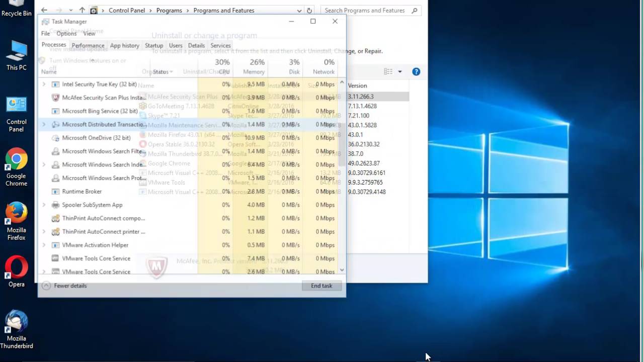This screenshot has width=644, height=362.
Task: Click the VMware Activation Helper icon
Action: tap(55, 245)
